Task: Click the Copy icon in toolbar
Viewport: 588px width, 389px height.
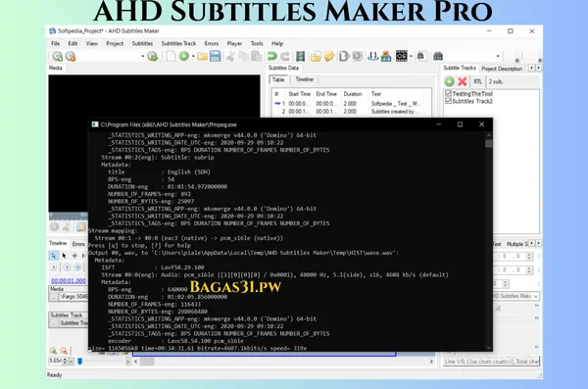Action: pyautogui.click(x=244, y=56)
